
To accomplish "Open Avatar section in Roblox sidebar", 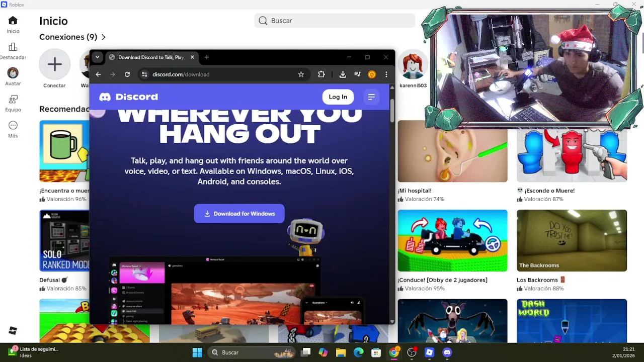I will [13, 77].
